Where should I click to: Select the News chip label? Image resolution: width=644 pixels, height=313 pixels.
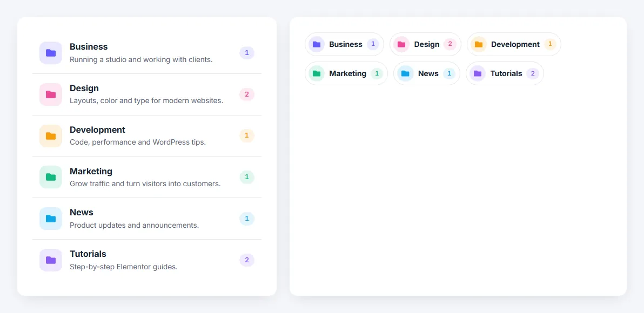point(428,73)
